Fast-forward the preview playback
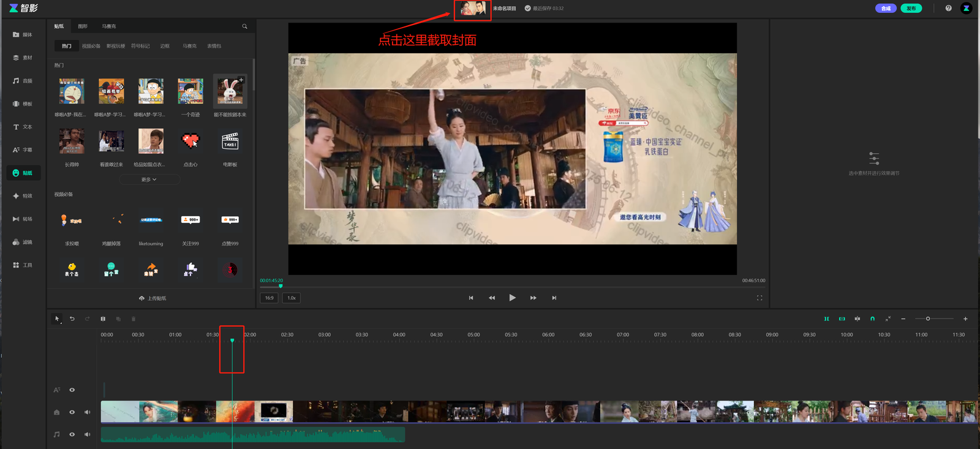Screen dimensions: 980x449 pyautogui.click(x=533, y=298)
